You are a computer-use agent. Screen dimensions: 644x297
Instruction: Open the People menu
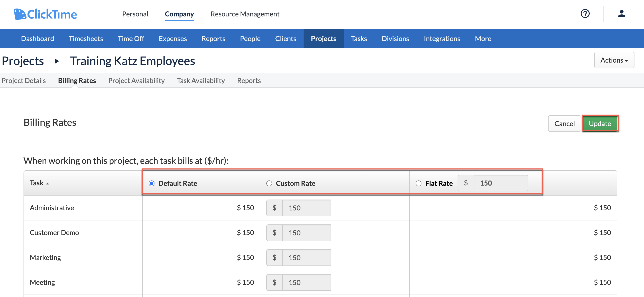point(250,38)
